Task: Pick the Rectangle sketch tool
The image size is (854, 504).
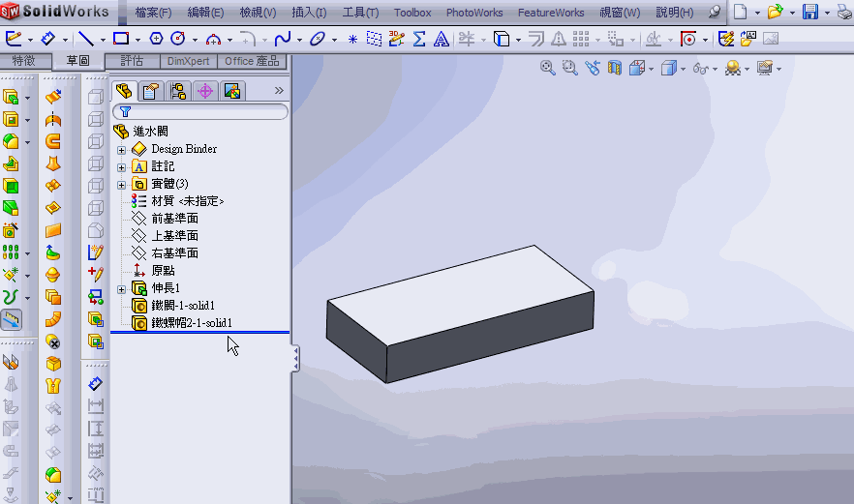Action: click(x=121, y=39)
